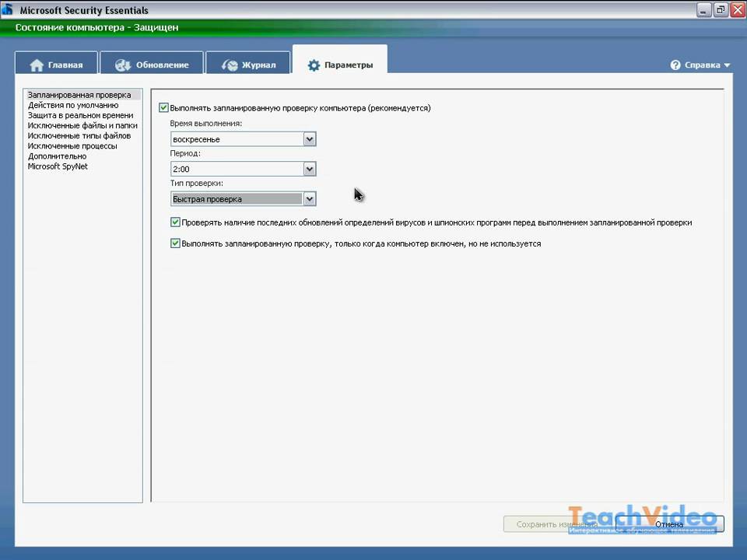Minimize the Security Essentials window

click(703, 10)
